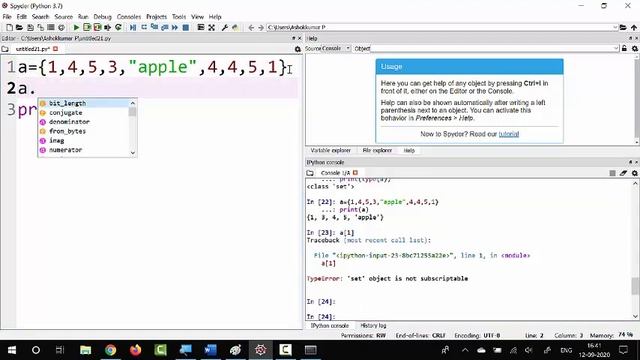
Task: Open Preferences with the wrench icon
Action: [x=224, y=27]
